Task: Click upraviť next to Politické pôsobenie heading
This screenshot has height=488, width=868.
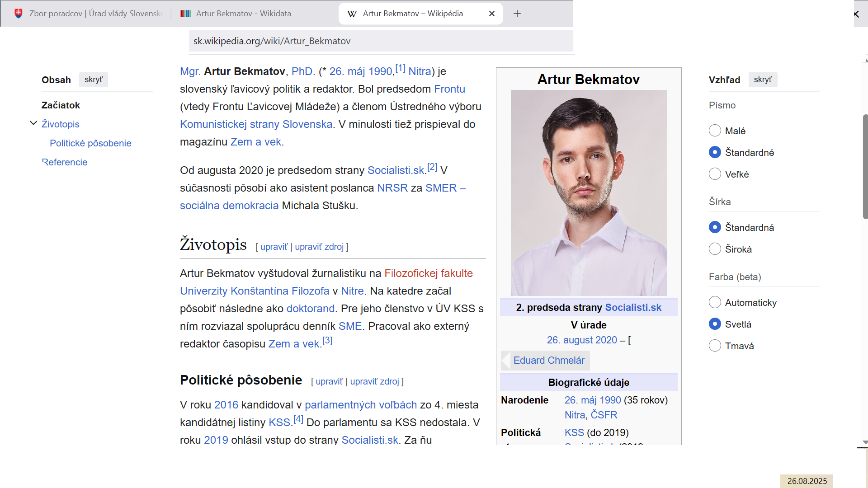Action: point(329,381)
